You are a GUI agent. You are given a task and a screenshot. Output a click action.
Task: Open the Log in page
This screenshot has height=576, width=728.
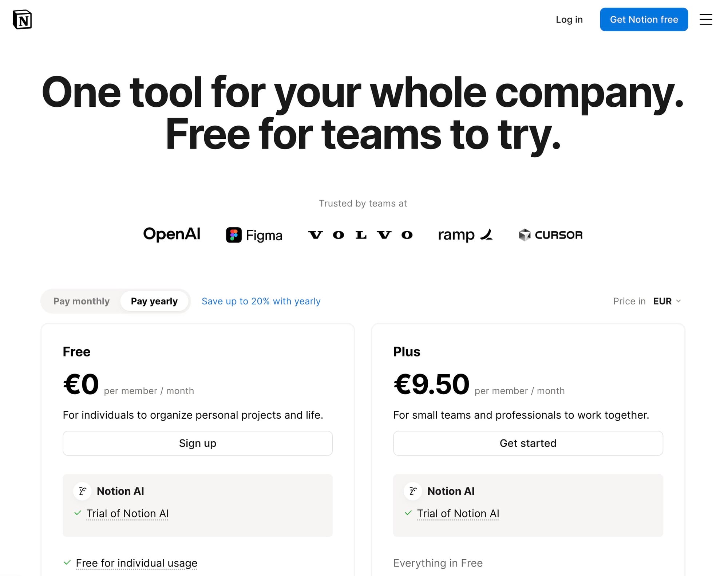(569, 20)
